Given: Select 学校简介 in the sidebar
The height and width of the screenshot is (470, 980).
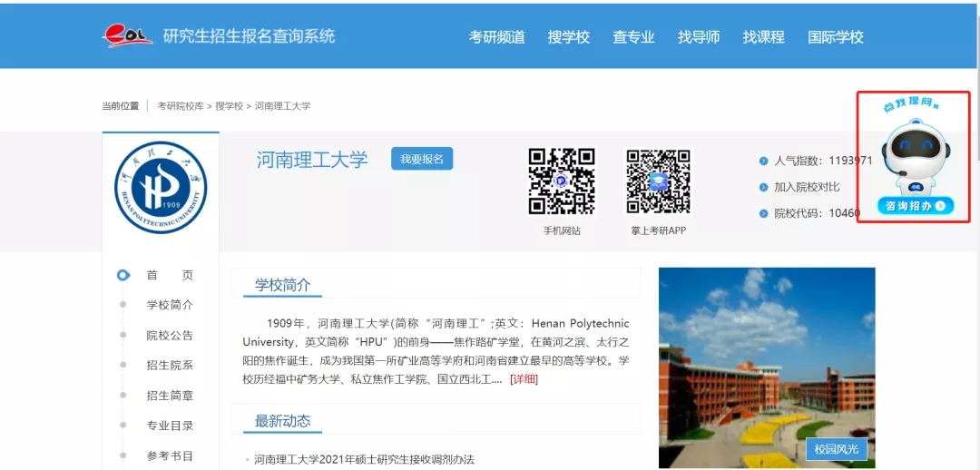Looking at the screenshot, I should [170, 306].
